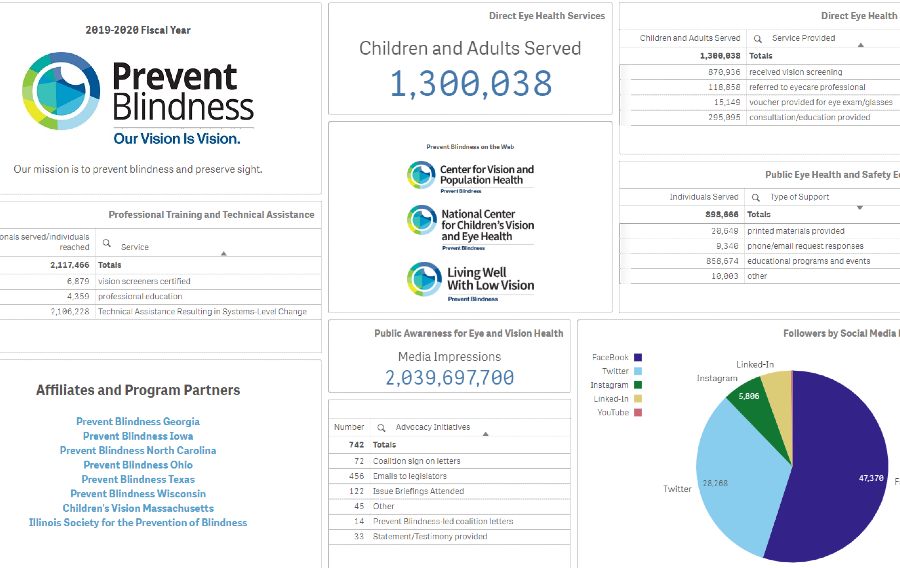The width and height of the screenshot is (900, 568).
Task: Sort Service column using arrow
Action: point(224,253)
